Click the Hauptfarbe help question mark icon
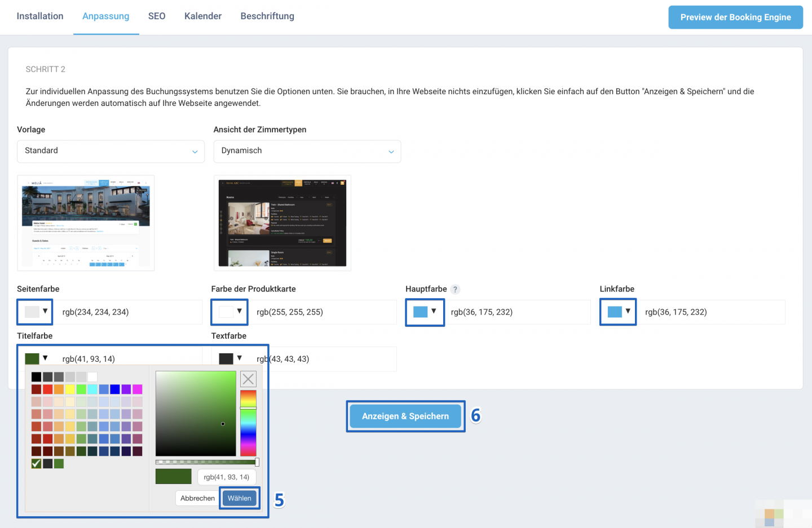This screenshot has height=528, width=812. [455, 290]
